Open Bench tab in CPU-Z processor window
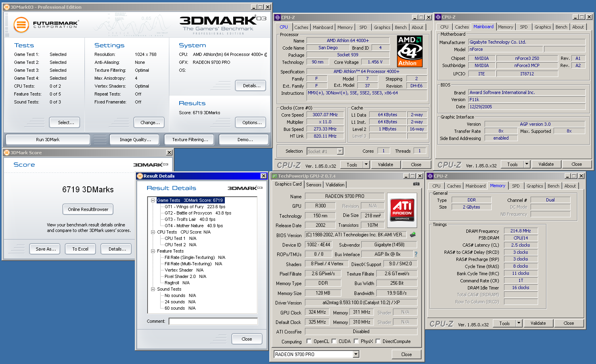This screenshot has width=596, height=364. click(401, 27)
